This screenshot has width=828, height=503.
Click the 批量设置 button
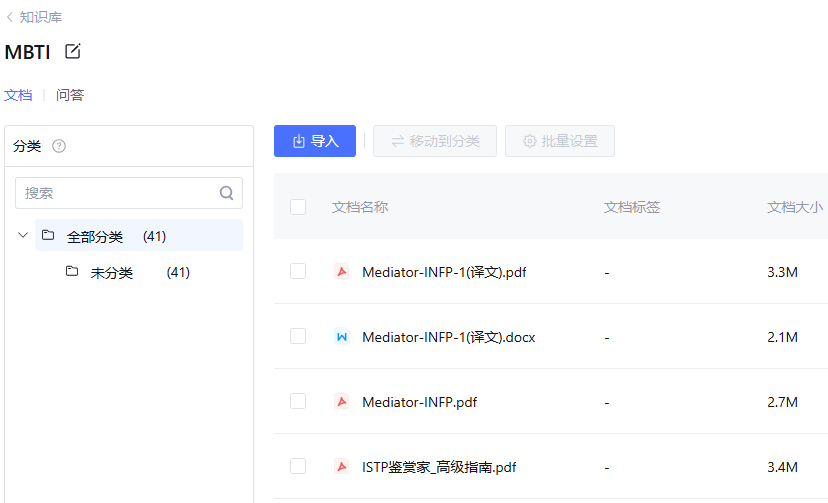[560, 141]
